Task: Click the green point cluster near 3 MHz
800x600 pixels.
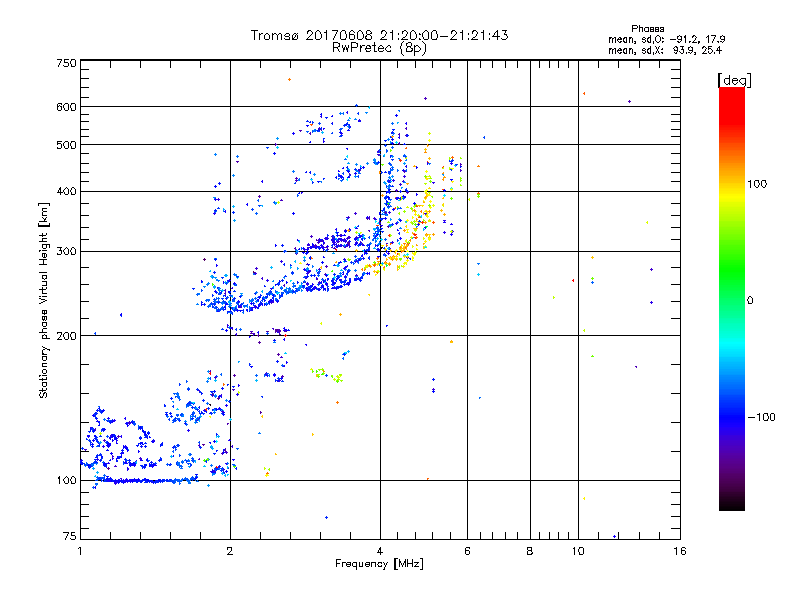Action: pyautogui.click(x=327, y=375)
